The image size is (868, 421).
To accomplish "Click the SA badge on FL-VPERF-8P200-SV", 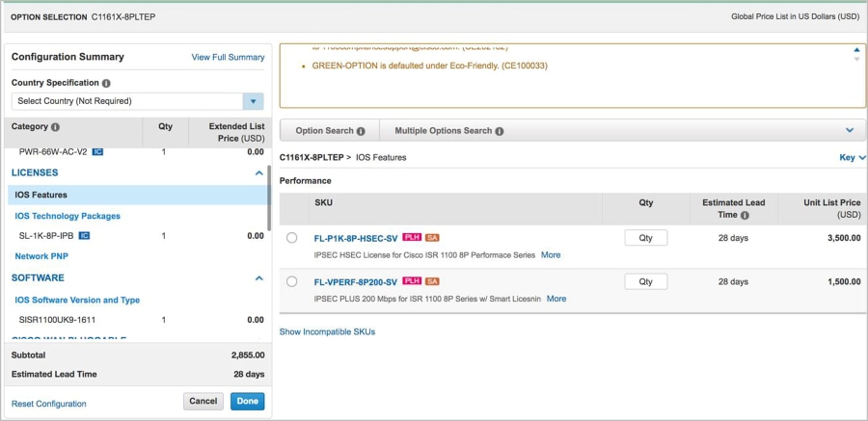I will click(432, 281).
